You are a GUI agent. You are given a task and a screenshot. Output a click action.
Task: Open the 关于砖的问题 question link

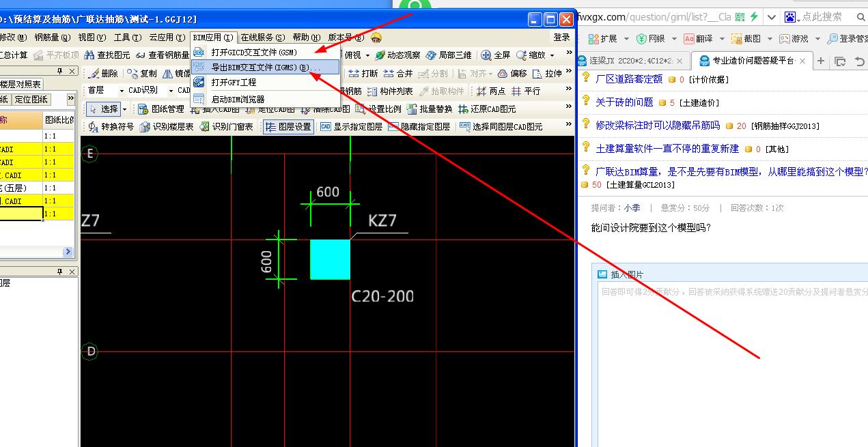point(624,102)
